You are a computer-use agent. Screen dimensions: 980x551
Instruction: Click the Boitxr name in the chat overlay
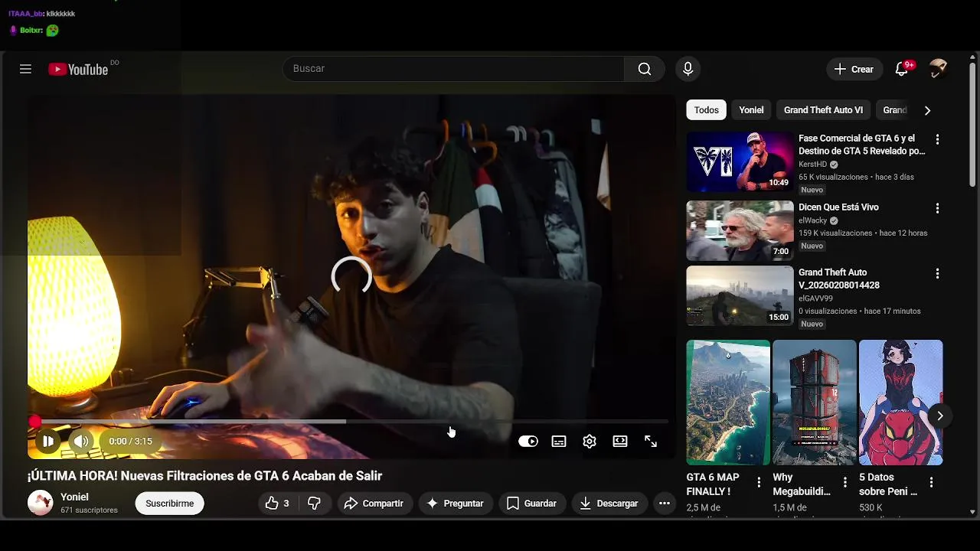(x=31, y=31)
